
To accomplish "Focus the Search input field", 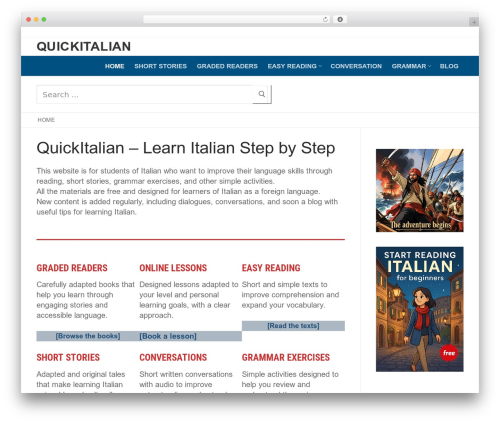I will [x=144, y=94].
